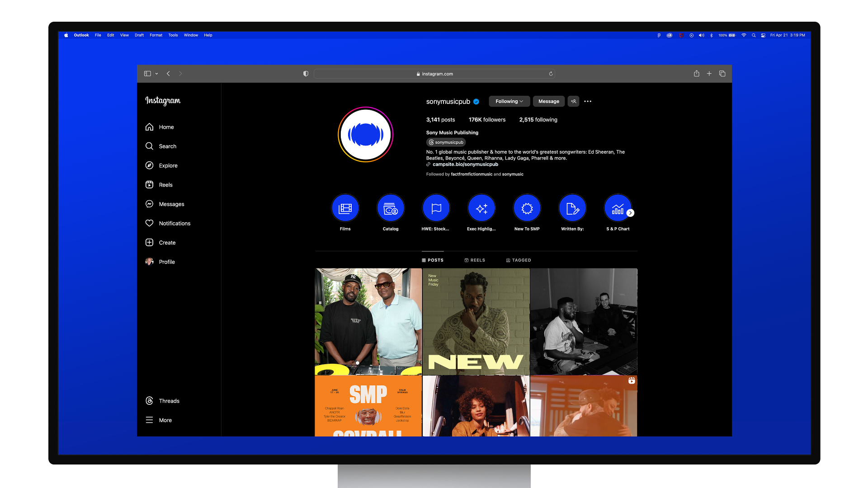Click the instagram.com address bar
This screenshot has height=488, width=868.
[434, 74]
